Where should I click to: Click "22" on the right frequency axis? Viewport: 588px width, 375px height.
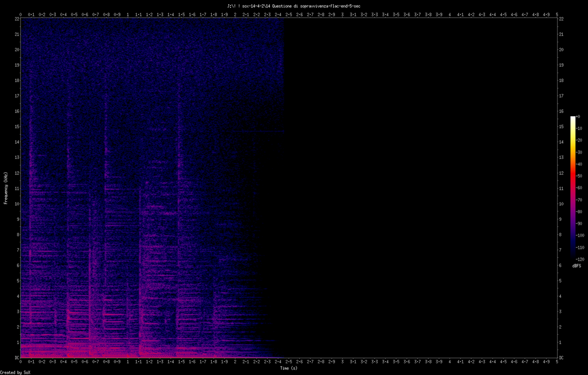(561, 19)
